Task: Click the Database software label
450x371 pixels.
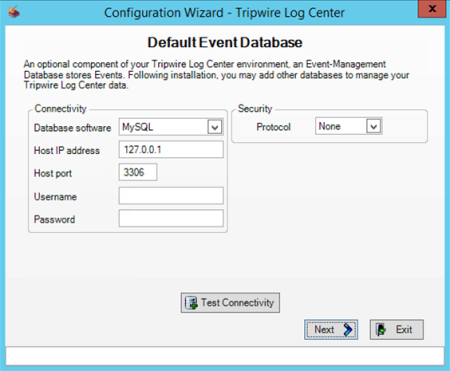Action: 72,128
